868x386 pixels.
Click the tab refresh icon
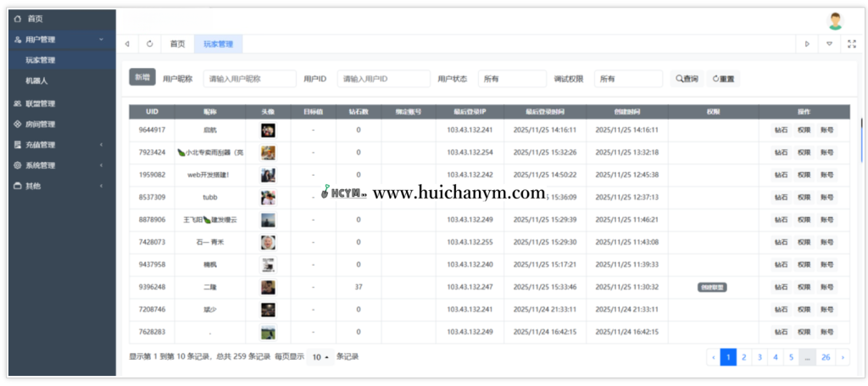coord(150,43)
